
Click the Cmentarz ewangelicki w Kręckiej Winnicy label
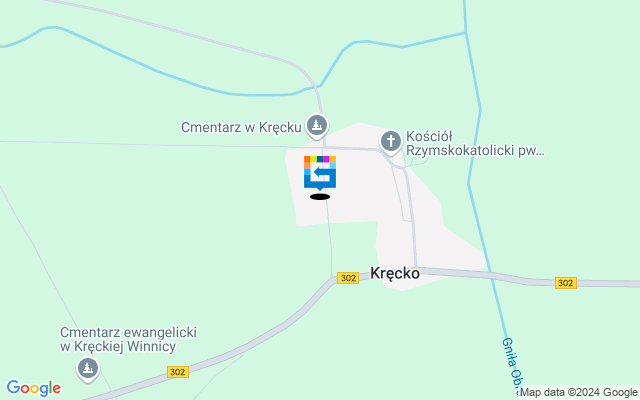[128, 339]
